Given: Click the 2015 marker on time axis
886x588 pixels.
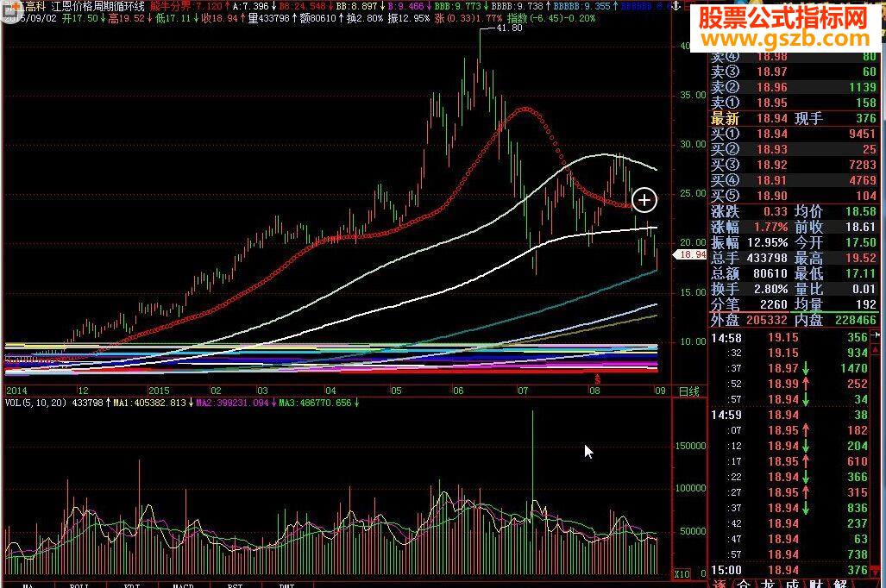Looking at the screenshot, I should coord(159,391).
